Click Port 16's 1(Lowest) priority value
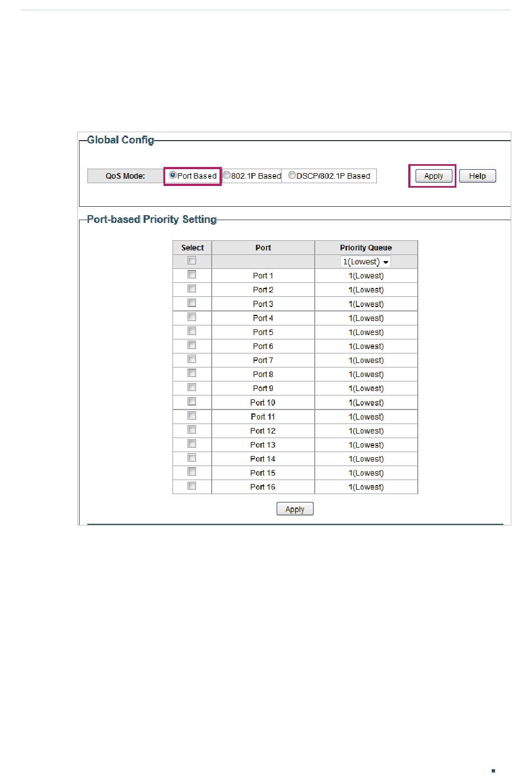Screen dimensions: 532x777 pos(366,487)
